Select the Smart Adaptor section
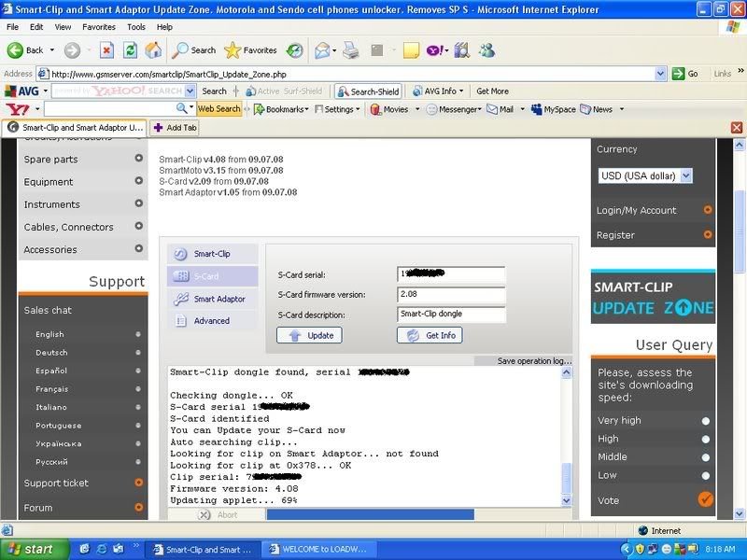The image size is (747, 560). click(x=212, y=299)
